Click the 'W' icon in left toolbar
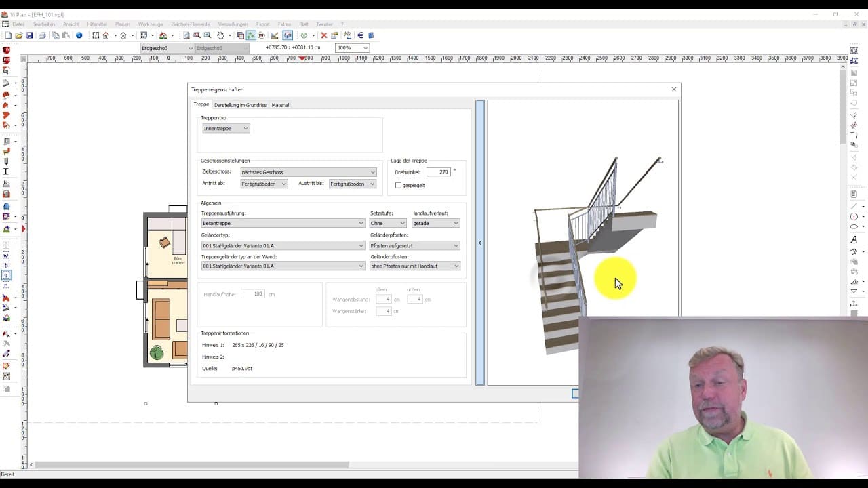 click(x=6, y=255)
